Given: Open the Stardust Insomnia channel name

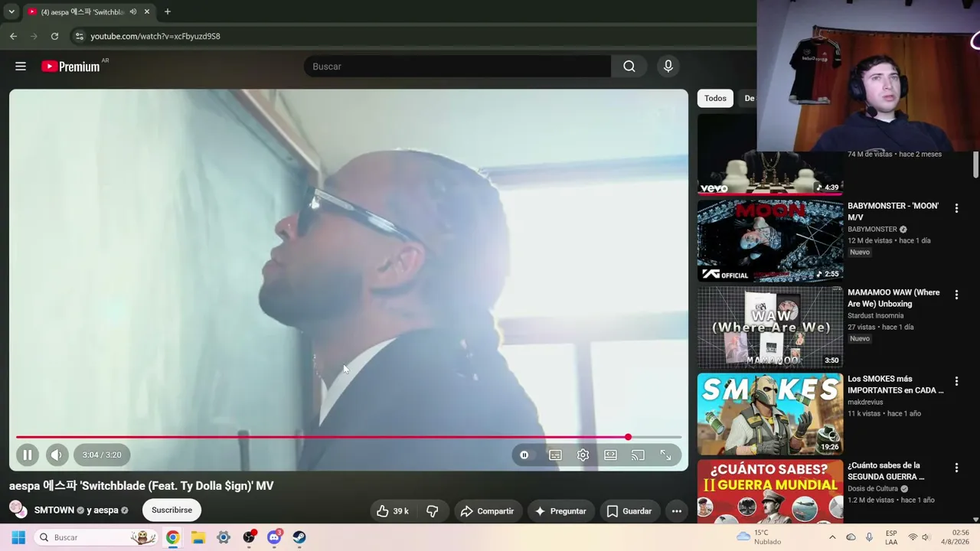Looking at the screenshot, I should click(x=875, y=315).
